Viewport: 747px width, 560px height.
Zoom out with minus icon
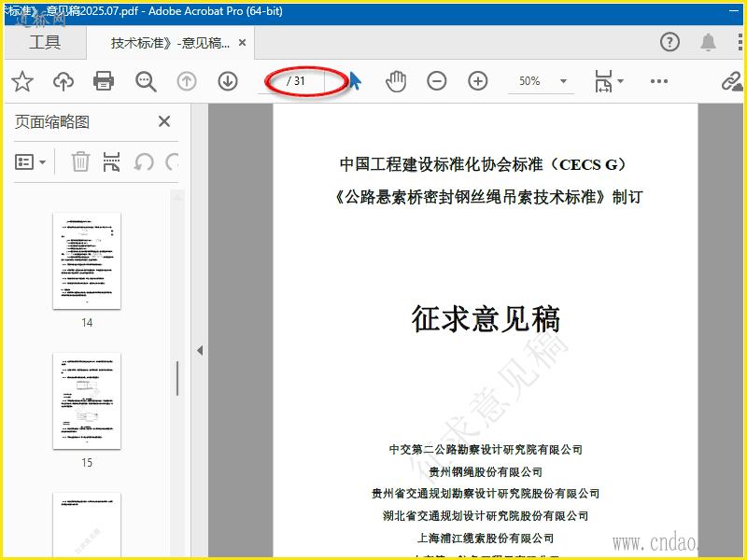[x=436, y=81]
